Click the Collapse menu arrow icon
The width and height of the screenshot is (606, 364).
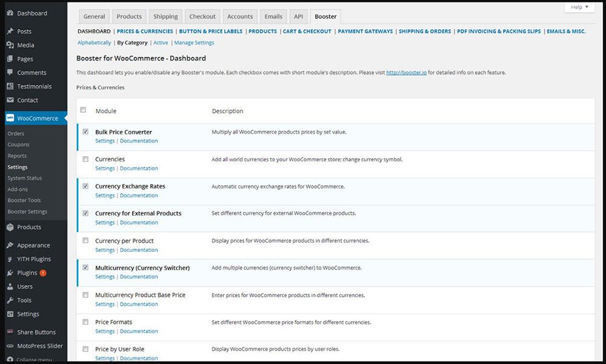point(10,359)
